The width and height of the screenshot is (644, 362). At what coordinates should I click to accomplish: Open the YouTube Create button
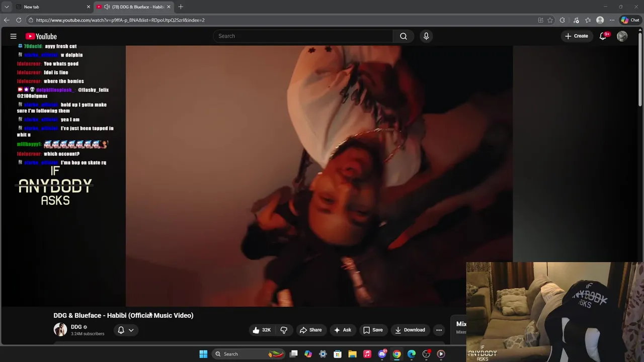click(x=577, y=36)
